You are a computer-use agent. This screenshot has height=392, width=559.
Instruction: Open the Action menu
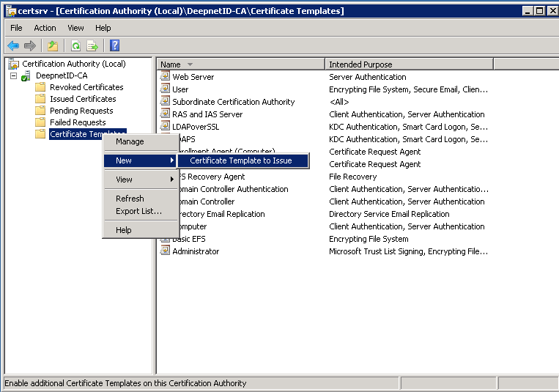tap(45, 28)
